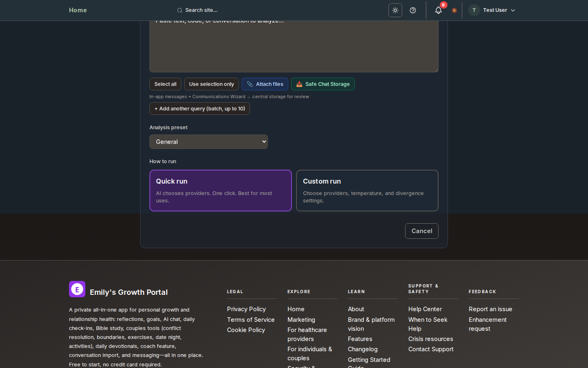This screenshot has width=588, height=368.
Task: Go to the Home nav item
Action: (78, 10)
